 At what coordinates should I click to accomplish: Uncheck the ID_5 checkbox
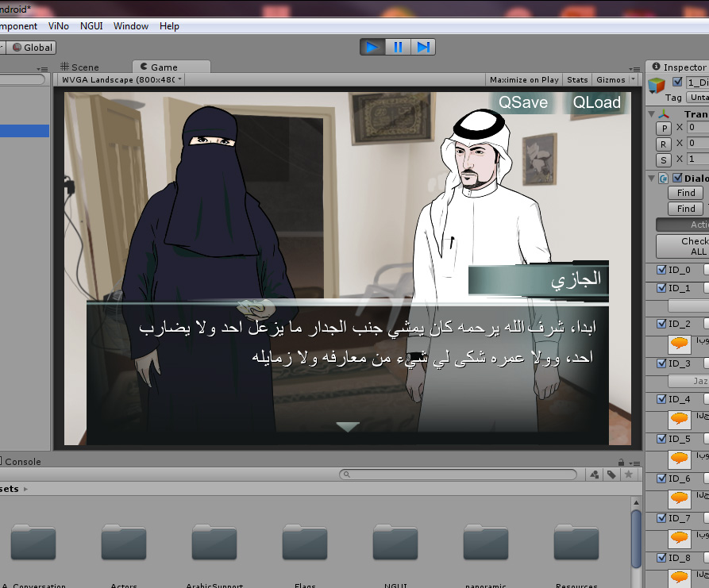tap(662, 439)
